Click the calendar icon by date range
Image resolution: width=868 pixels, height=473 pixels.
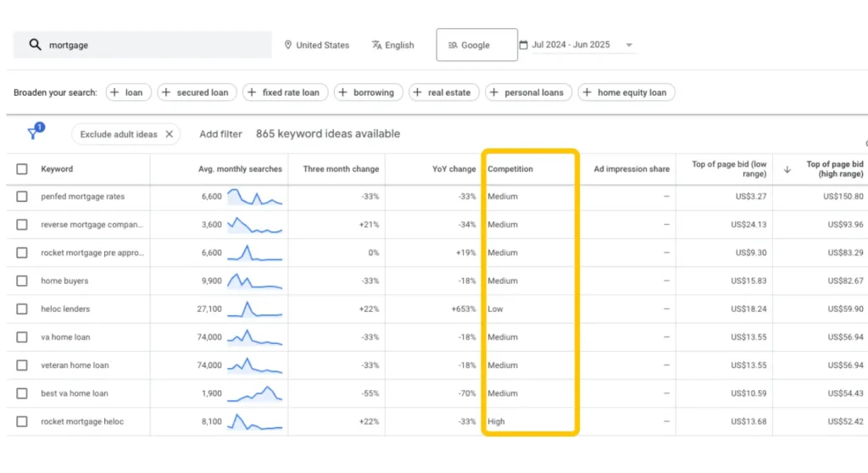pos(523,44)
